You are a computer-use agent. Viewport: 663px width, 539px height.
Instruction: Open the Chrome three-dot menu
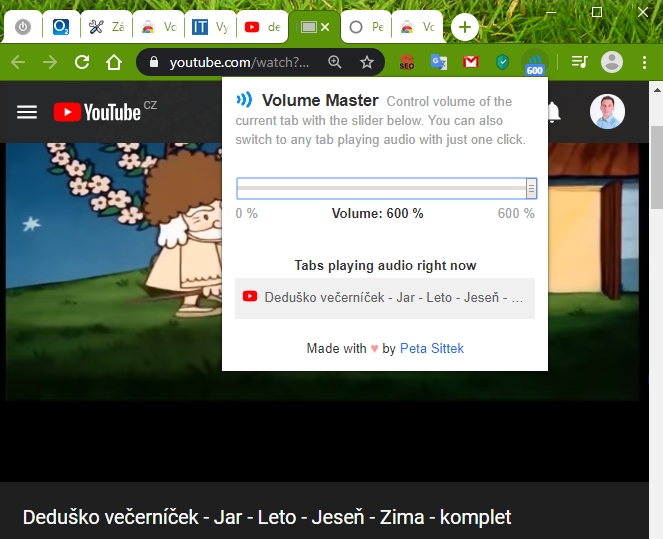[644, 63]
